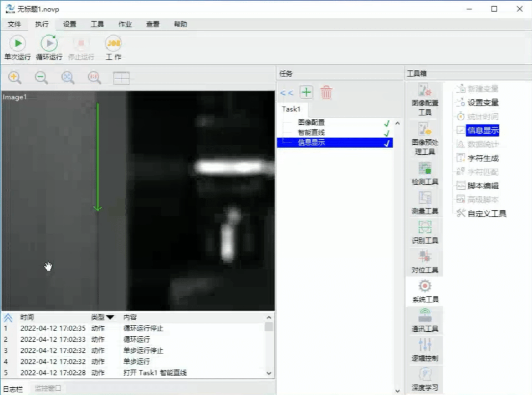Pick 字符生成 from the system tools list

click(x=482, y=158)
